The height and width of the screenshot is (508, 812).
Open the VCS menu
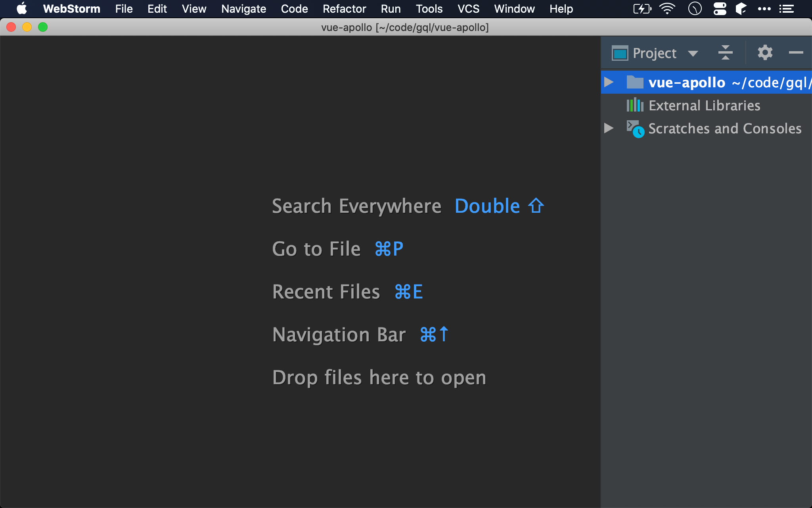(x=468, y=9)
